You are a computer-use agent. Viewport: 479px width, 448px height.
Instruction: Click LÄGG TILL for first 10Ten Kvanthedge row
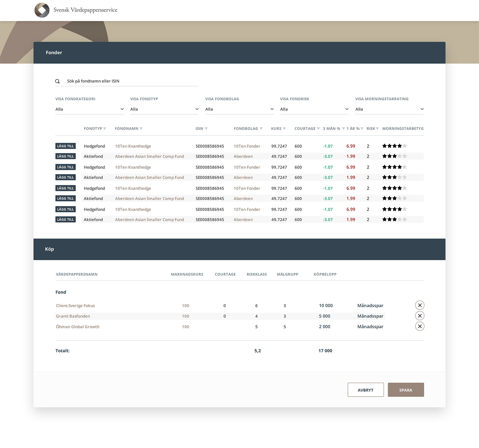tap(66, 146)
